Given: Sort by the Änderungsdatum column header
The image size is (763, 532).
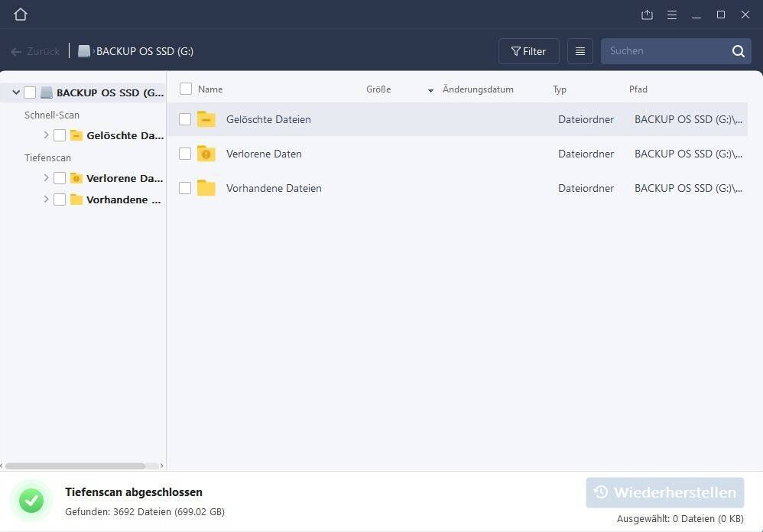Looking at the screenshot, I should pyautogui.click(x=478, y=89).
